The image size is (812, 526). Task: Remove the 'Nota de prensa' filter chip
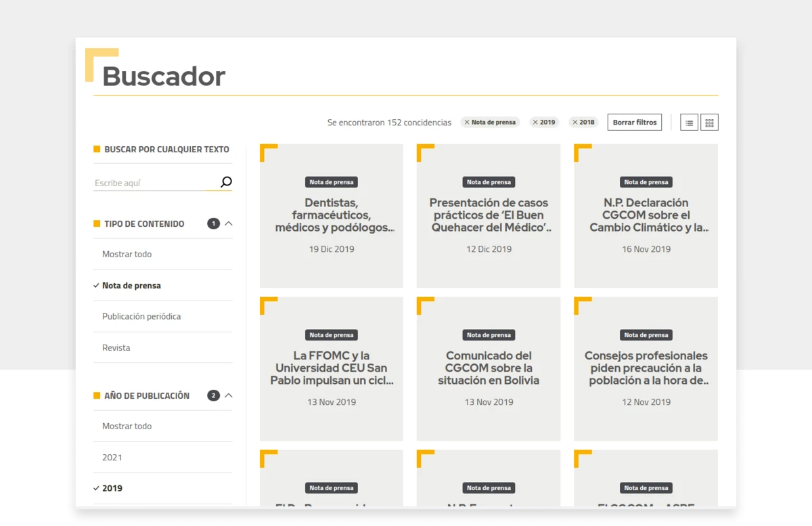(467, 123)
